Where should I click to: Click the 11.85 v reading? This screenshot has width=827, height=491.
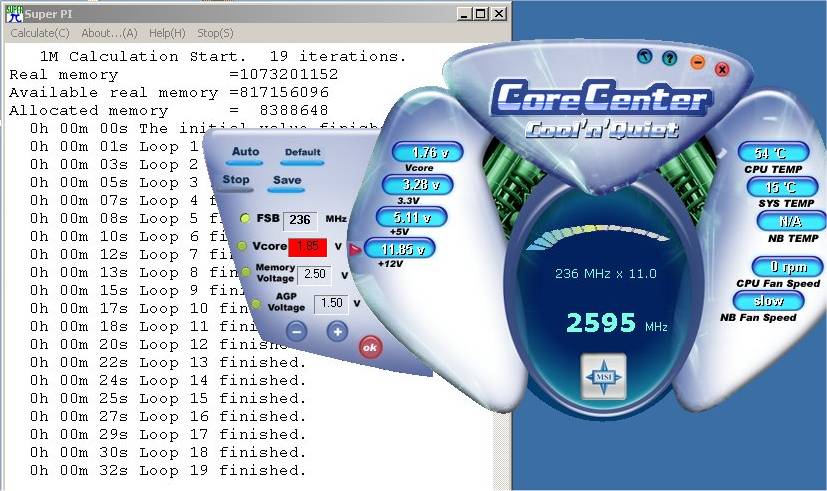pyautogui.click(x=400, y=248)
